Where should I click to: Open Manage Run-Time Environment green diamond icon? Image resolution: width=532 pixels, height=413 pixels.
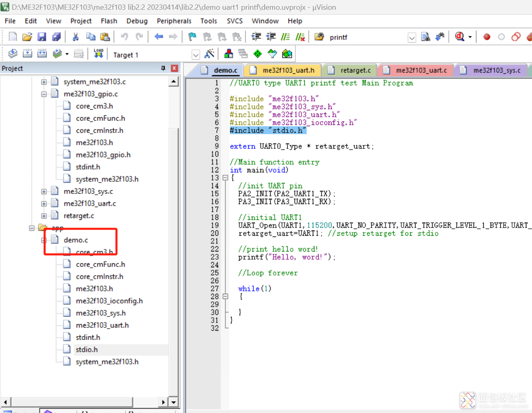(x=258, y=54)
